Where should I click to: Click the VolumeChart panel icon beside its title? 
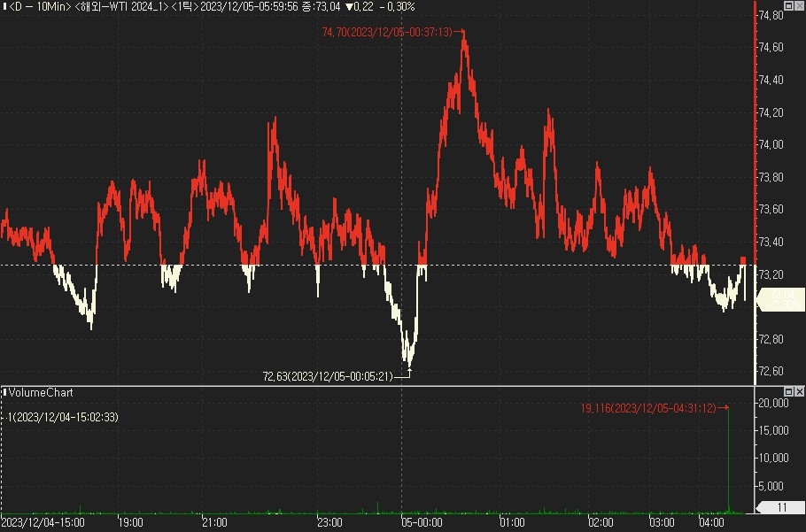tap(5, 392)
